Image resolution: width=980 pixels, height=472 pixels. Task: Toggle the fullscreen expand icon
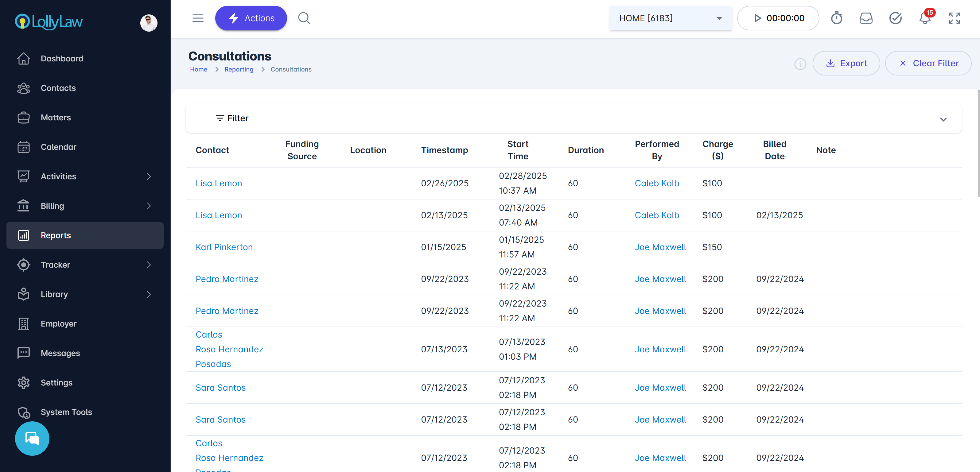tap(954, 18)
